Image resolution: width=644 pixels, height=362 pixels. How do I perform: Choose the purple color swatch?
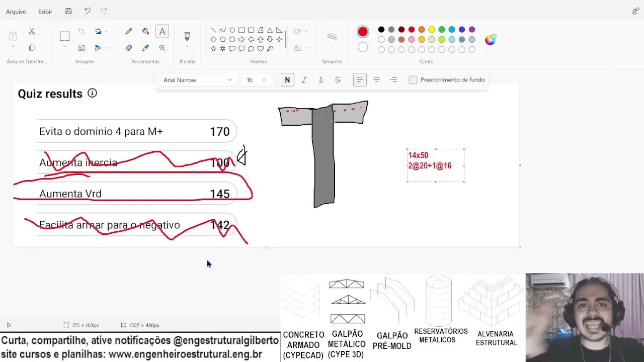point(472,30)
